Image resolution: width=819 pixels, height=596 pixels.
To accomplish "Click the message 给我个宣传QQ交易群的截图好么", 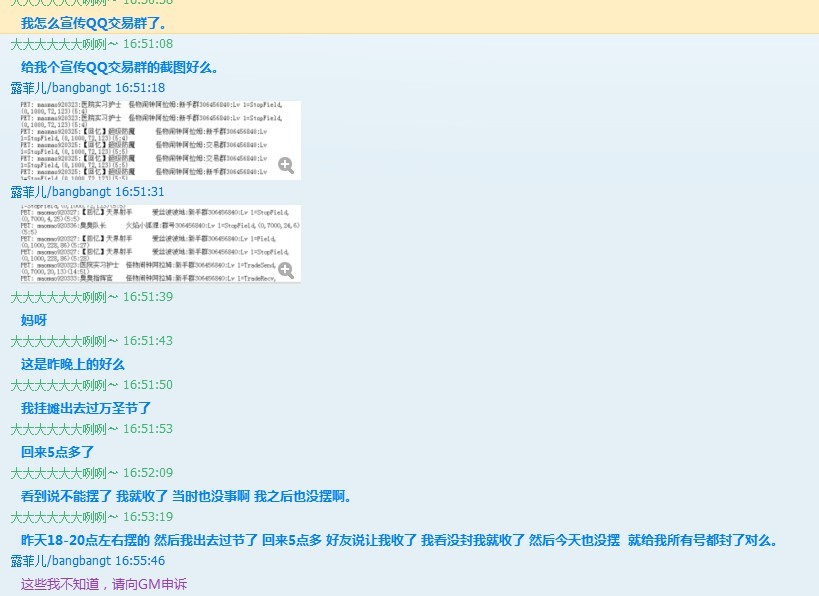I will coord(120,67).
